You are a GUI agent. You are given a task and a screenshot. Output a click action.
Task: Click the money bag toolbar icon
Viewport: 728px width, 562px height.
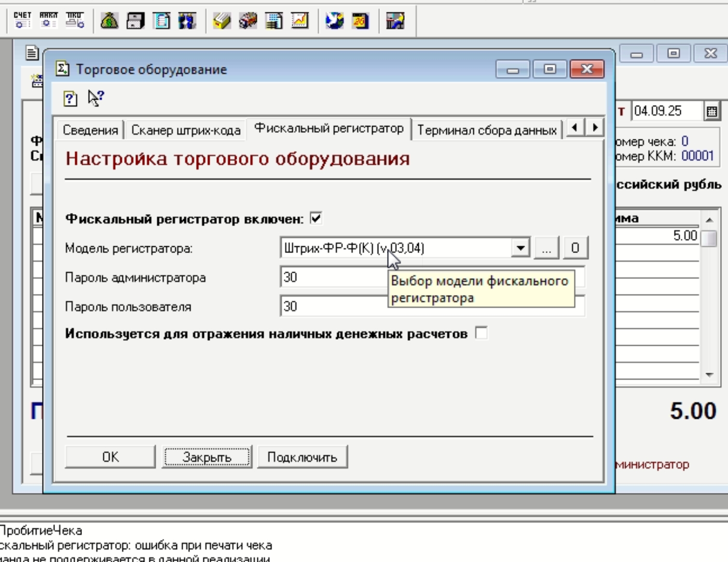109,21
